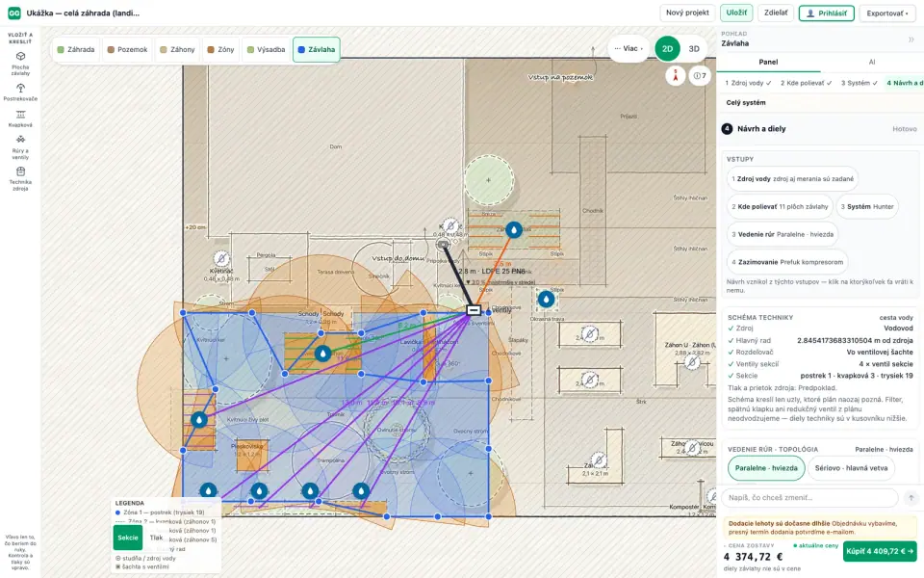The image size is (924, 578).
Task: Select the Postrekovače sprinkler tool
Action: (x=20, y=92)
